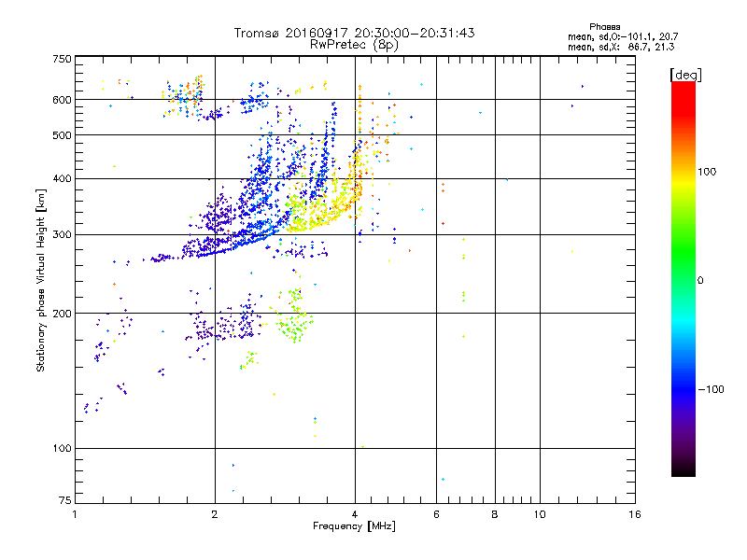This screenshot has height=560, width=747.
Task: Click the y-axis '500' tick label
Action: (x=62, y=135)
